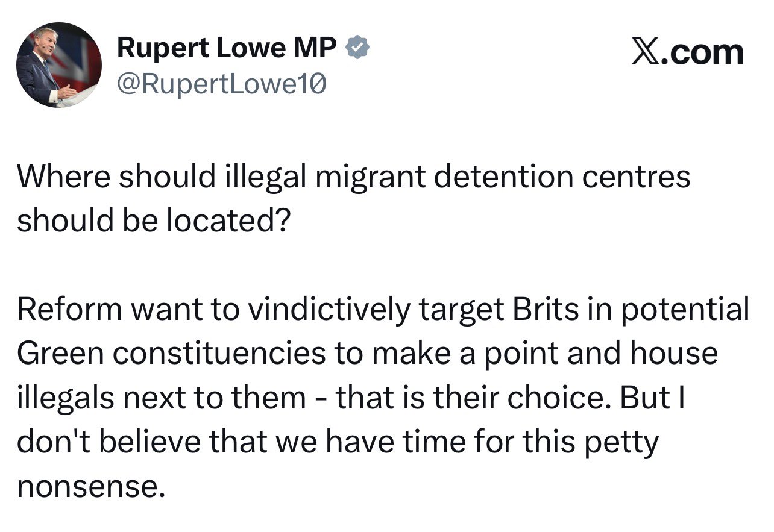Open the display name Rupert Lowe MP
The image size is (774, 532).
(227, 48)
